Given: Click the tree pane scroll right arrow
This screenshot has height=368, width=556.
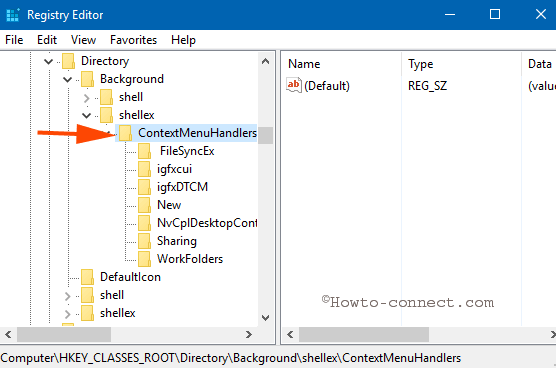Looking at the screenshot, I should 249,334.
